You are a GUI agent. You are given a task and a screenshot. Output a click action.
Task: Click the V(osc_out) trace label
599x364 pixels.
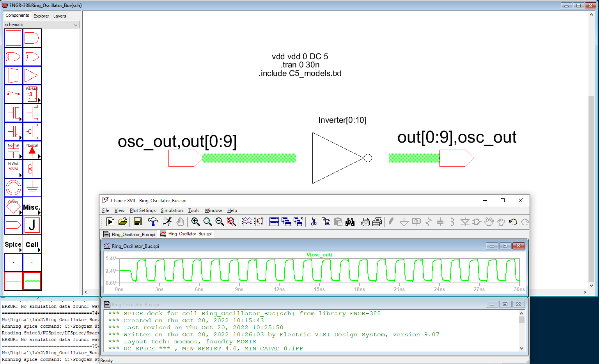click(319, 255)
